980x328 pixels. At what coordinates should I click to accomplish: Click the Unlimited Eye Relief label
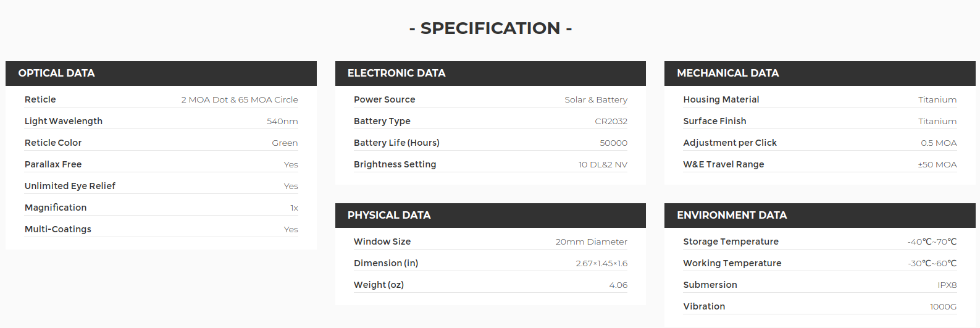[70, 186]
